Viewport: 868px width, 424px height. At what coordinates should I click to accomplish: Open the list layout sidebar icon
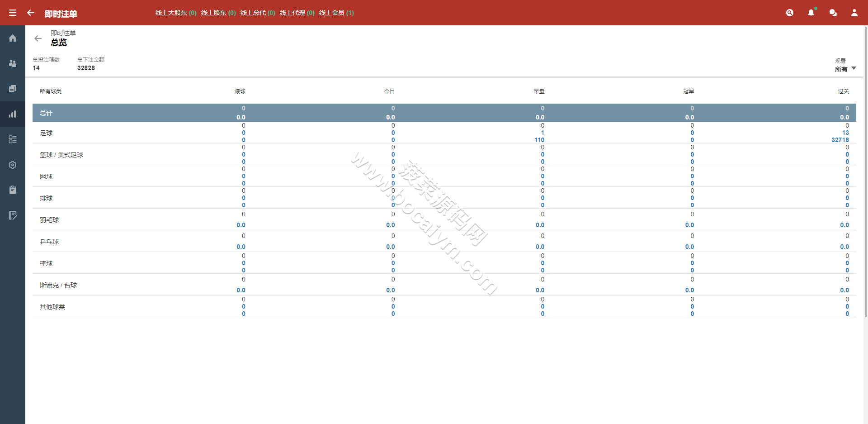(x=13, y=139)
